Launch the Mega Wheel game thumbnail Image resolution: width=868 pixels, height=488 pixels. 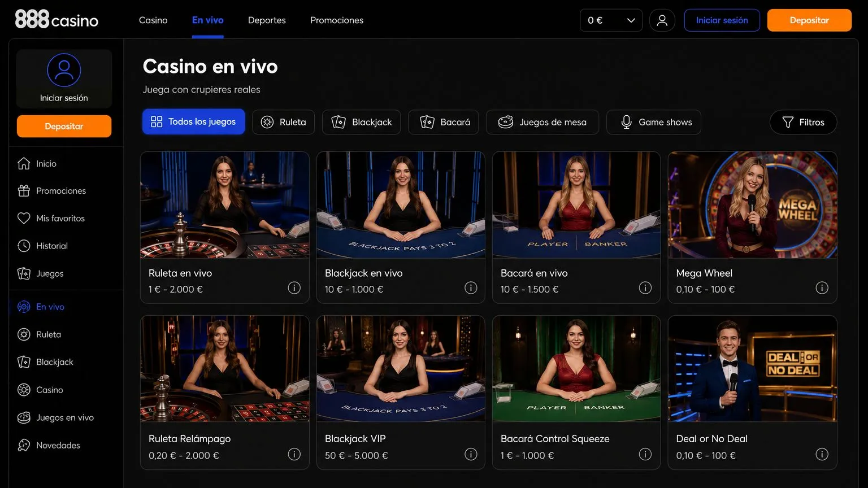click(753, 205)
